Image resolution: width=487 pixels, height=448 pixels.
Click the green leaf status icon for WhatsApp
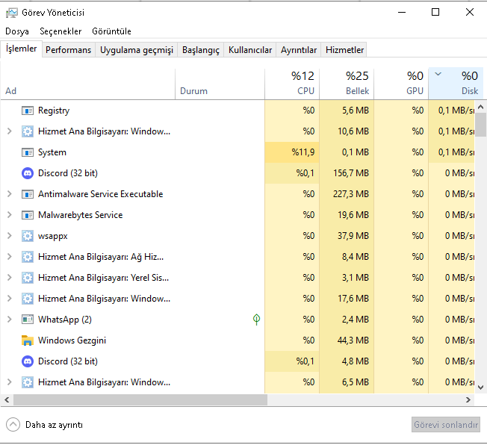256,320
